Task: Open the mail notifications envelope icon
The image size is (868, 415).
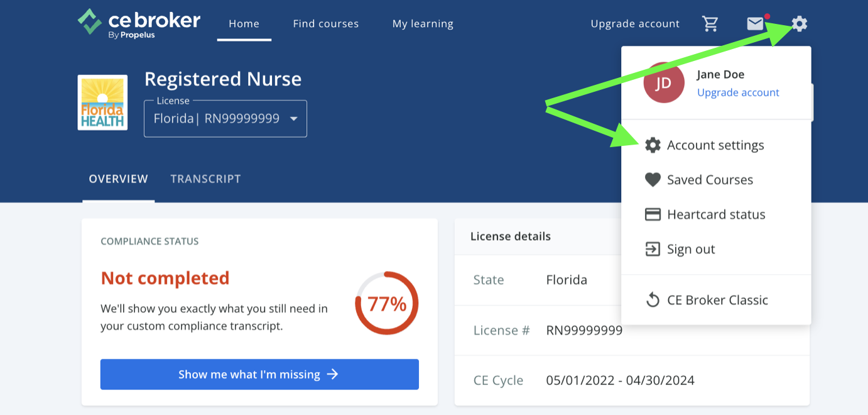Action: click(x=756, y=24)
